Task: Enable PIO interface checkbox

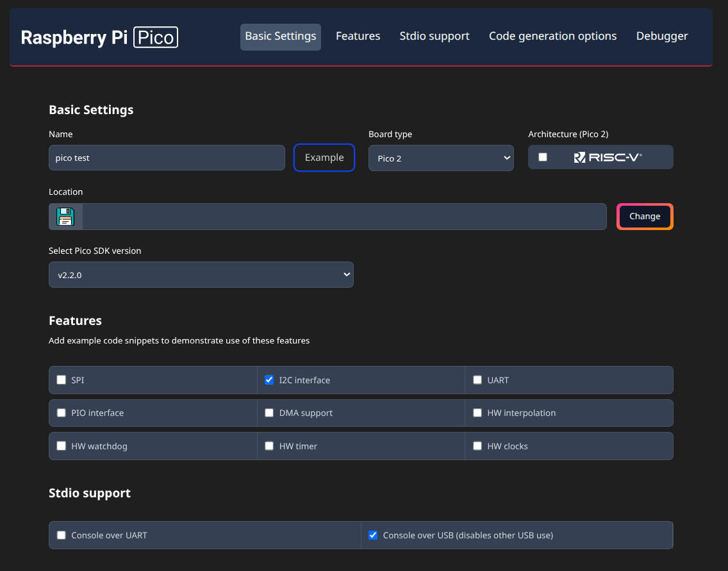Action: 62,413
